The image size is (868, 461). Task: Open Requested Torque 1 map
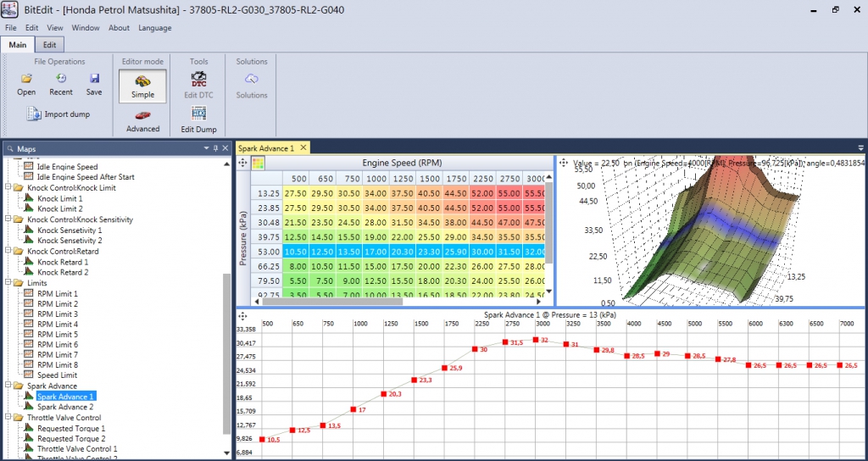[x=71, y=428]
